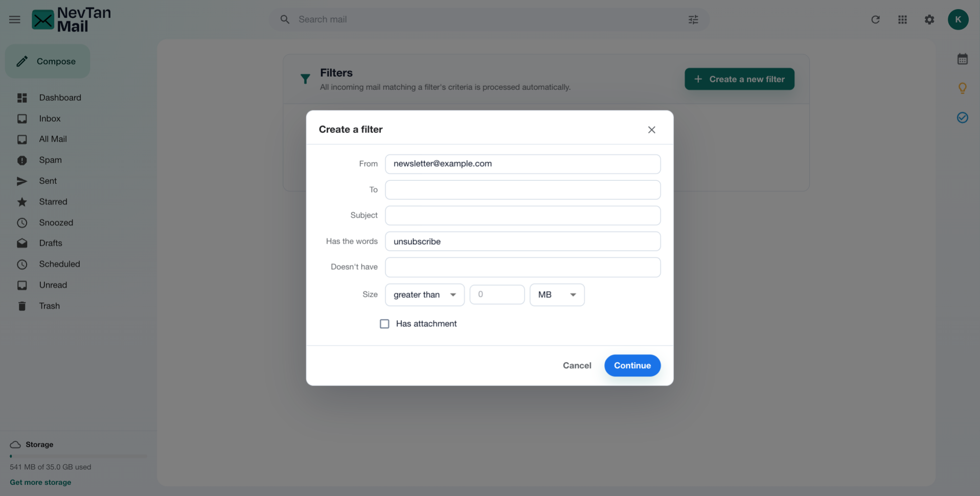Click Create a new filter button
The height and width of the screenshot is (496, 980).
(739, 79)
